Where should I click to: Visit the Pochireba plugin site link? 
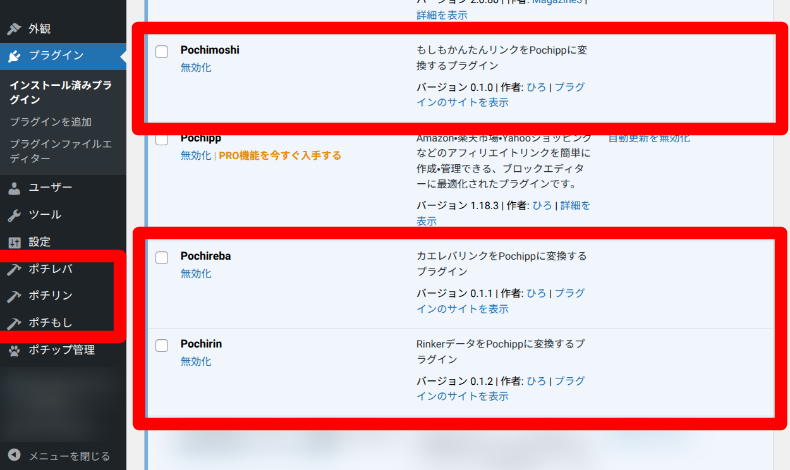point(501,301)
